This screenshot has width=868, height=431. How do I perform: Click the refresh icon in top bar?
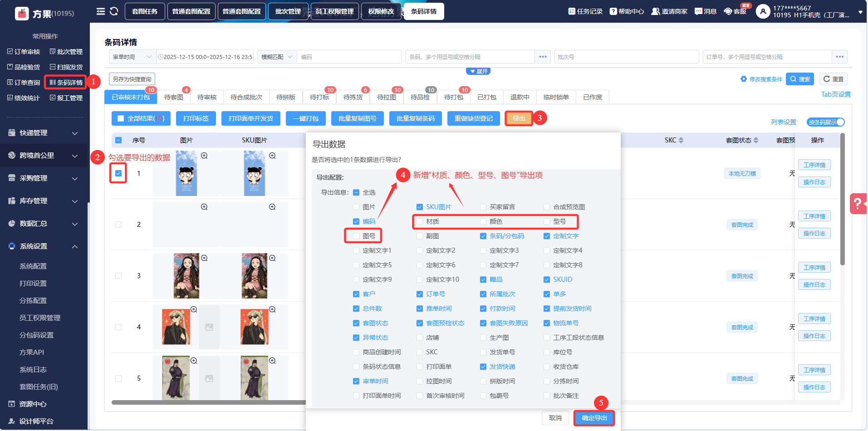[114, 11]
